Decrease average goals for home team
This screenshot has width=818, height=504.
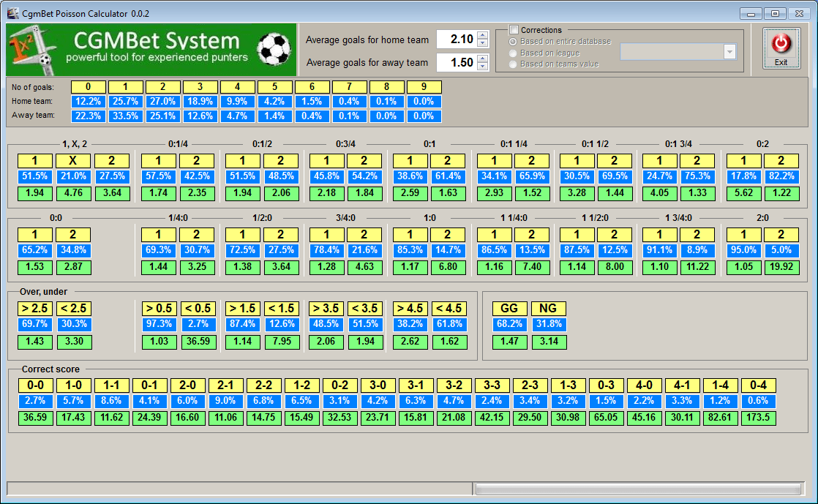[483, 43]
